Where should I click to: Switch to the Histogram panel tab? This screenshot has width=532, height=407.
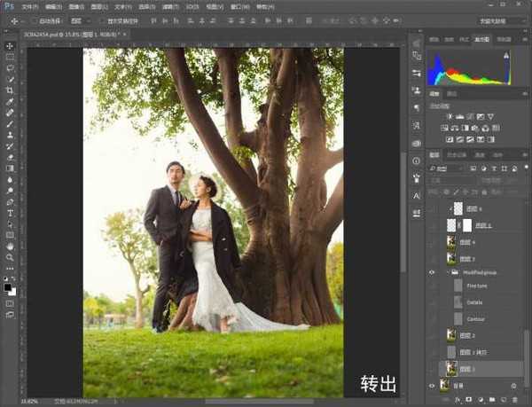coord(481,40)
